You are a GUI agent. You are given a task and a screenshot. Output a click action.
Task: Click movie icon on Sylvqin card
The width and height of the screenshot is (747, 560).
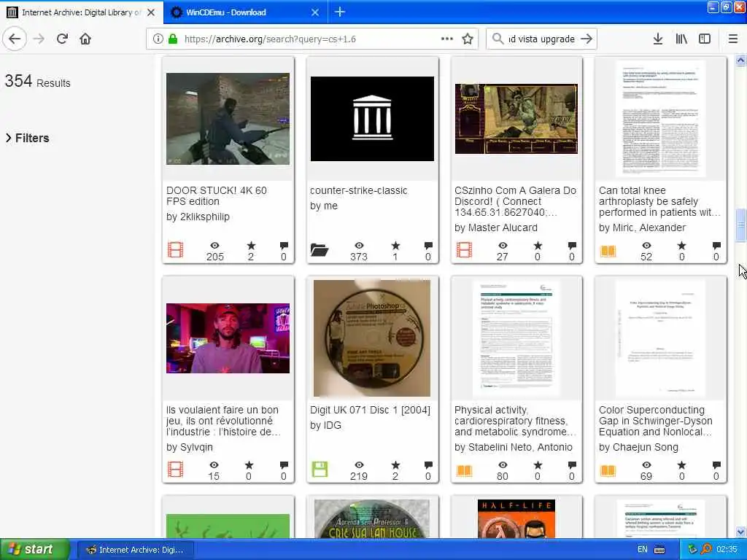(175, 470)
